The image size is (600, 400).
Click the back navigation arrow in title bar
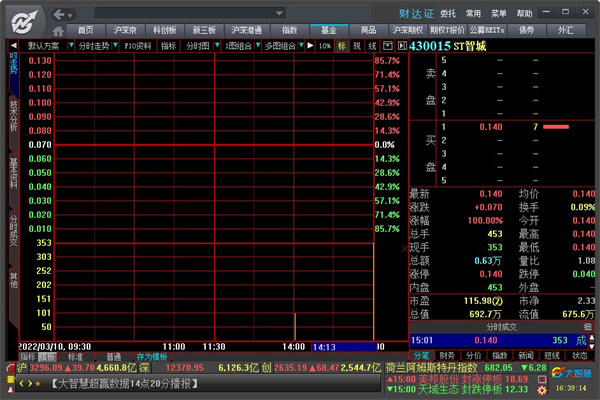pyautogui.click(x=60, y=14)
